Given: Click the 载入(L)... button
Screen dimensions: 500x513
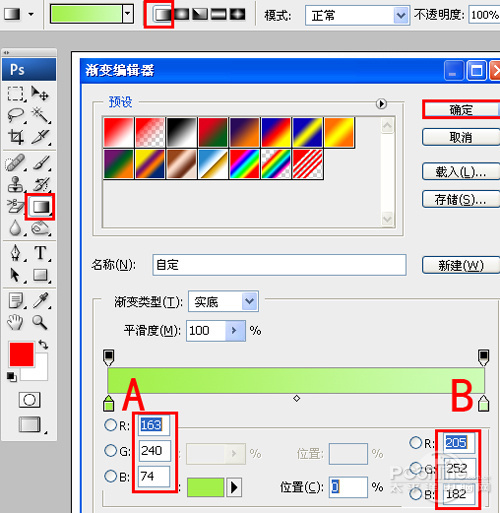Looking at the screenshot, I should coord(461,172).
